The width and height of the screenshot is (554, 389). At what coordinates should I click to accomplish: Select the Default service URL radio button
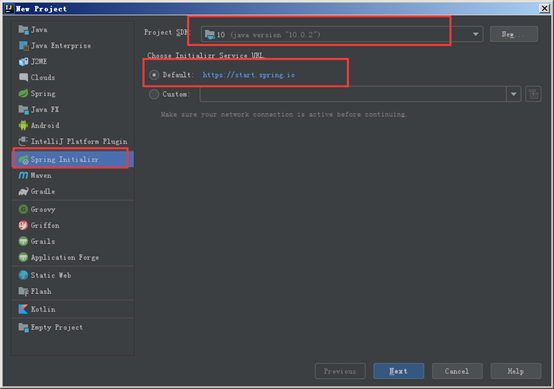154,75
